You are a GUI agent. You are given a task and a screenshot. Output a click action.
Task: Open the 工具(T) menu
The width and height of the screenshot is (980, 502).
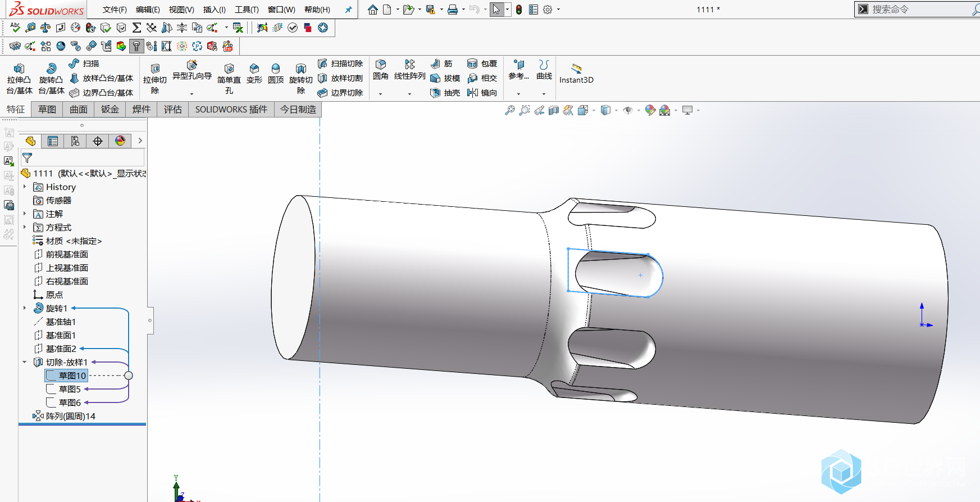click(247, 10)
